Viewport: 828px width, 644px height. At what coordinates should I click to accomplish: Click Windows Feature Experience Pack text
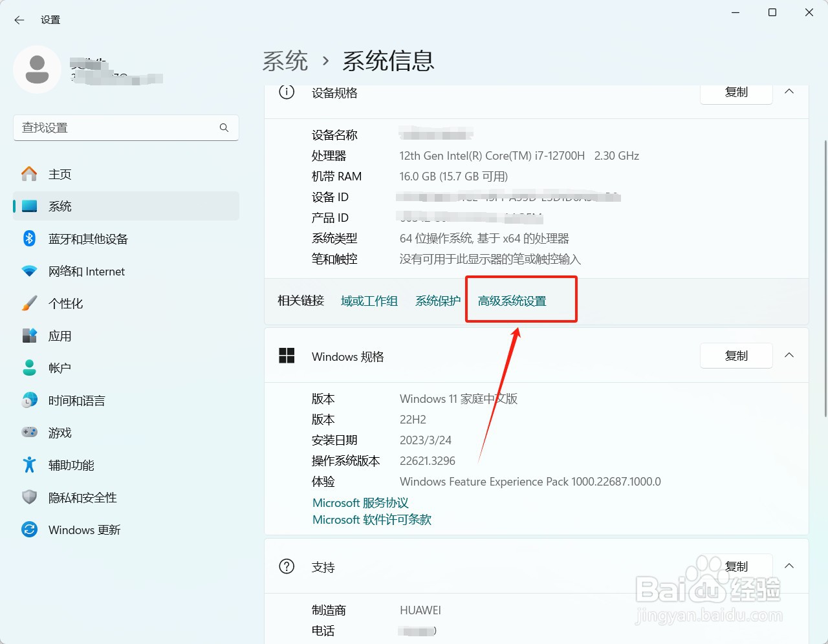[x=530, y=482]
